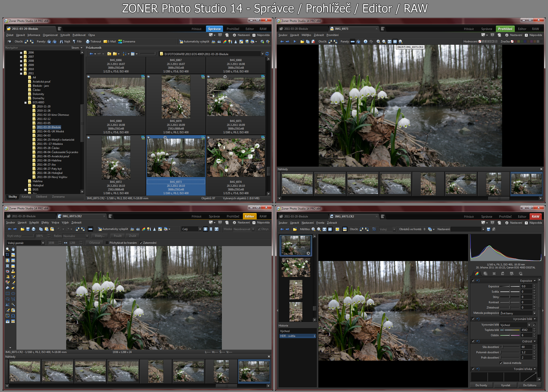The image size is (548, 392).
Task: Select the hand pan tool in Editor toolbox
Action: [x=13, y=249]
